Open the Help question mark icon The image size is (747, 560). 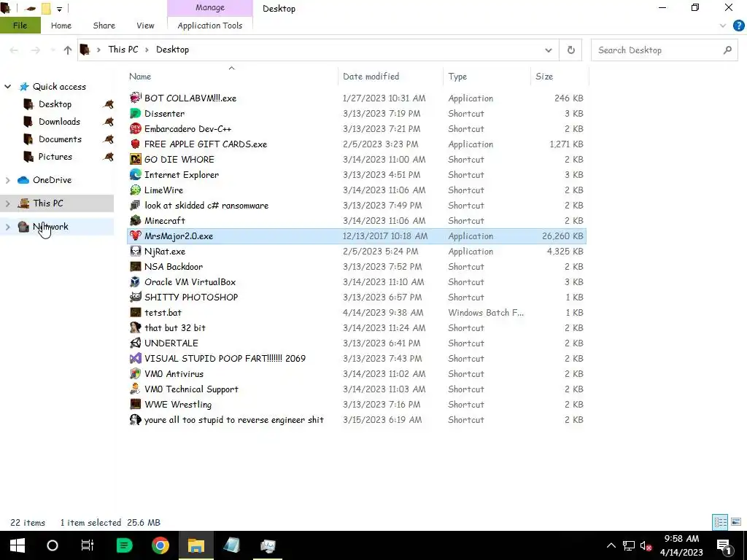(x=738, y=26)
